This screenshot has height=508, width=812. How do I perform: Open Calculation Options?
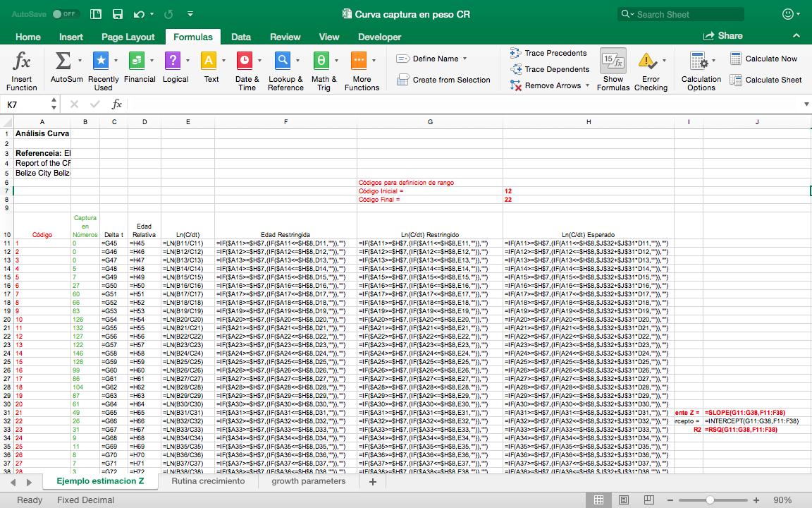tap(701, 71)
